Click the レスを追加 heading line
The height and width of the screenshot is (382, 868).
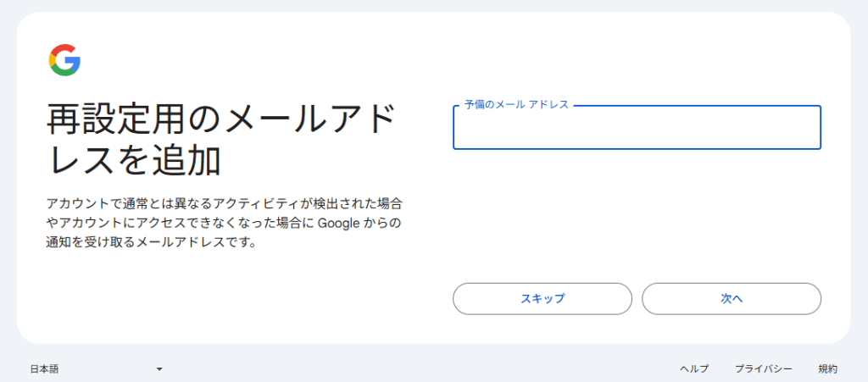point(134,160)
